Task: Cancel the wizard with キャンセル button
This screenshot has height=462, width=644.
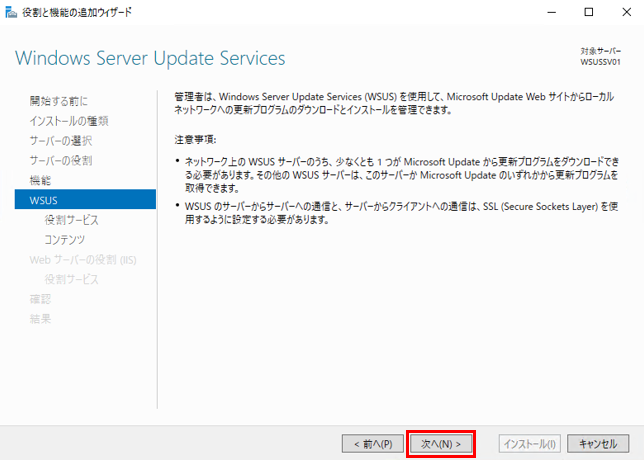Action: point(598,444)
